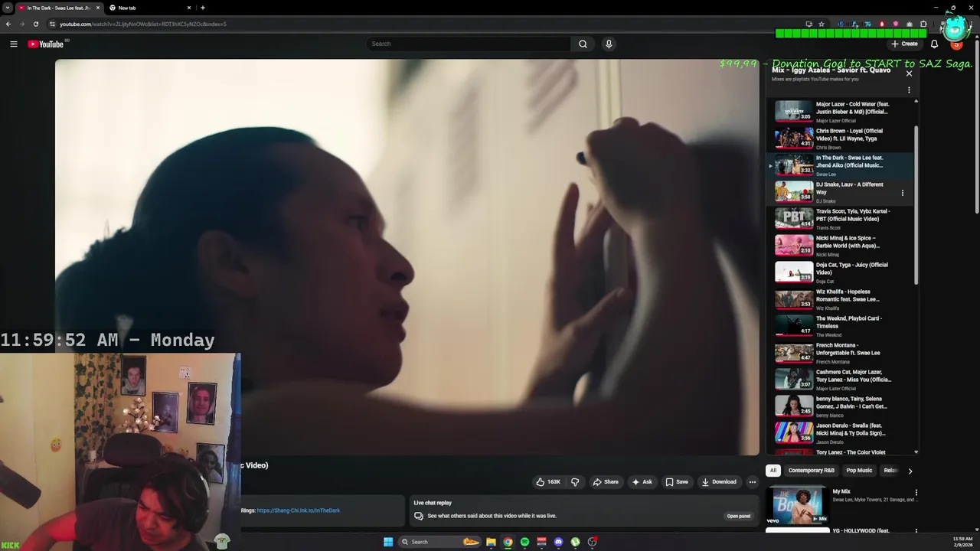Open Spotify from taskbar
The image size is (980, 551).
click(524, 542)
